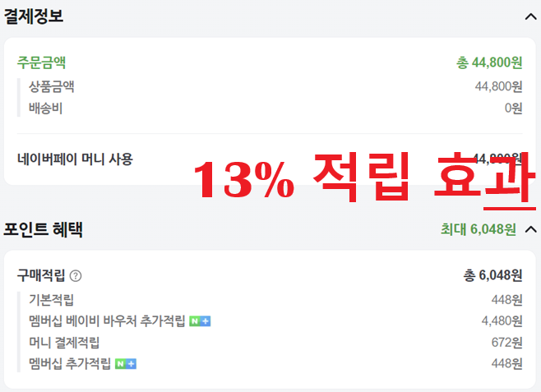The height and width of the screenshot is (392, 541).
Task: Click the 구매적립 help question mark icon
Action: (76, 276)
